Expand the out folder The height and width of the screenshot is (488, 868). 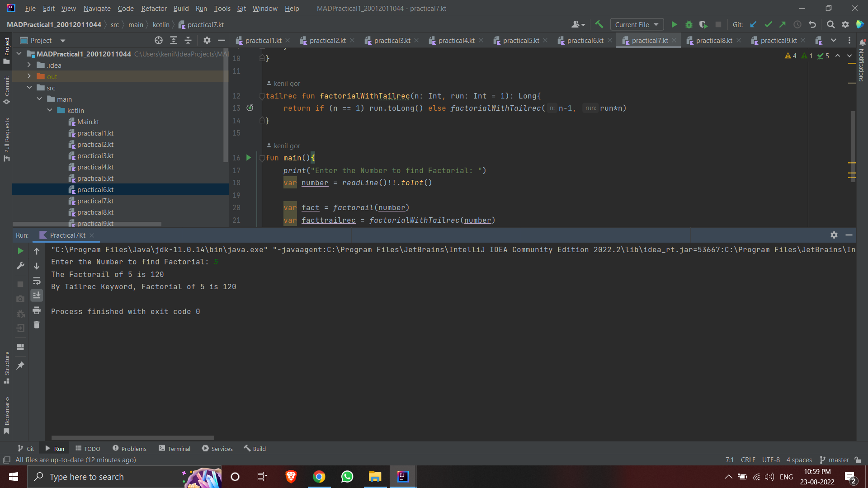(x=29, y=76)
